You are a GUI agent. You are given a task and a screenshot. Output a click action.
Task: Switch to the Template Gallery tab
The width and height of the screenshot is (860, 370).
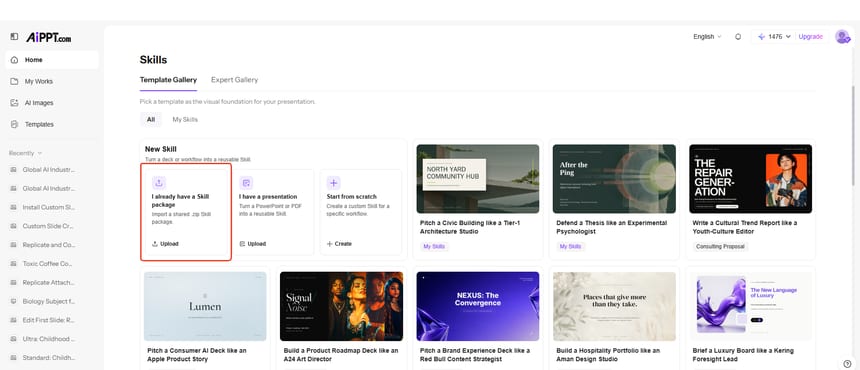tap(168, 80)
